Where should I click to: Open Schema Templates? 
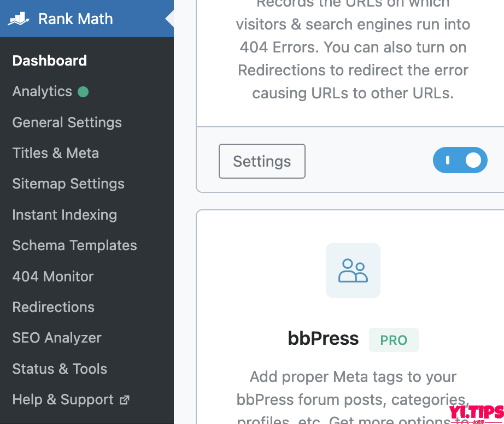tap(74, 245)
